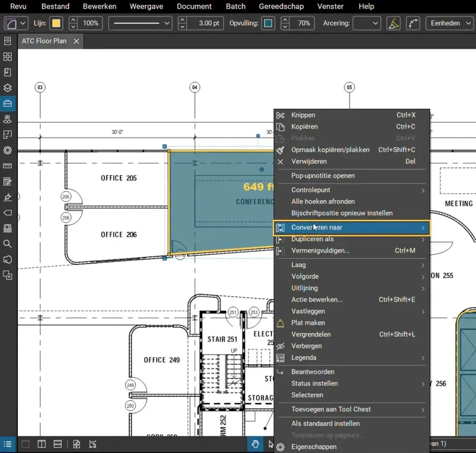Expand the Legenda submenu
476x453 pixels.
click(352, 358)
